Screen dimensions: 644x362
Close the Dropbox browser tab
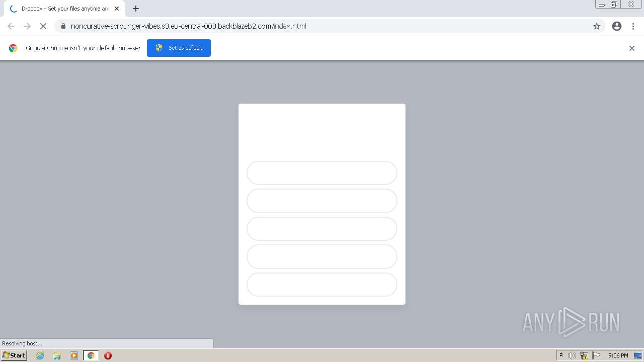point(117,9)
